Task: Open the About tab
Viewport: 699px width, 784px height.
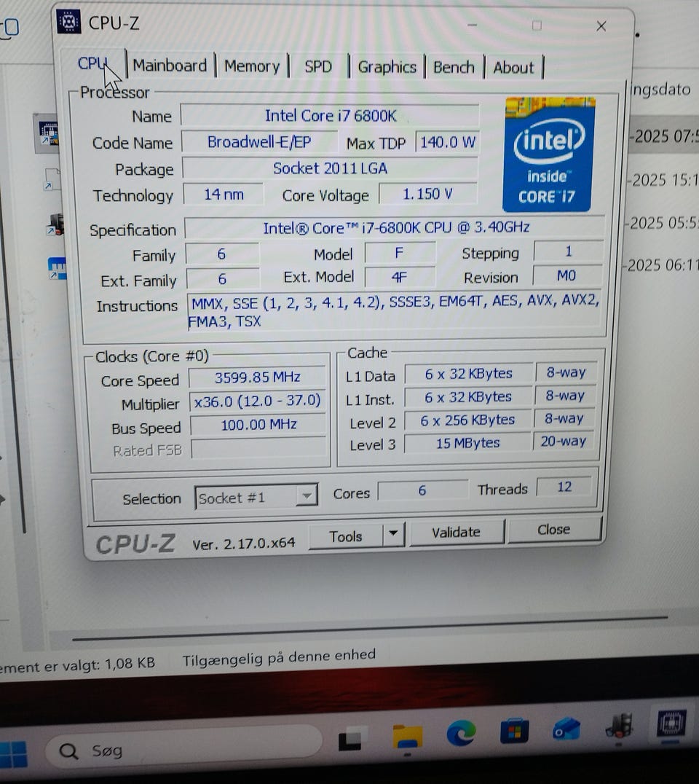Action: click(513, 68)
